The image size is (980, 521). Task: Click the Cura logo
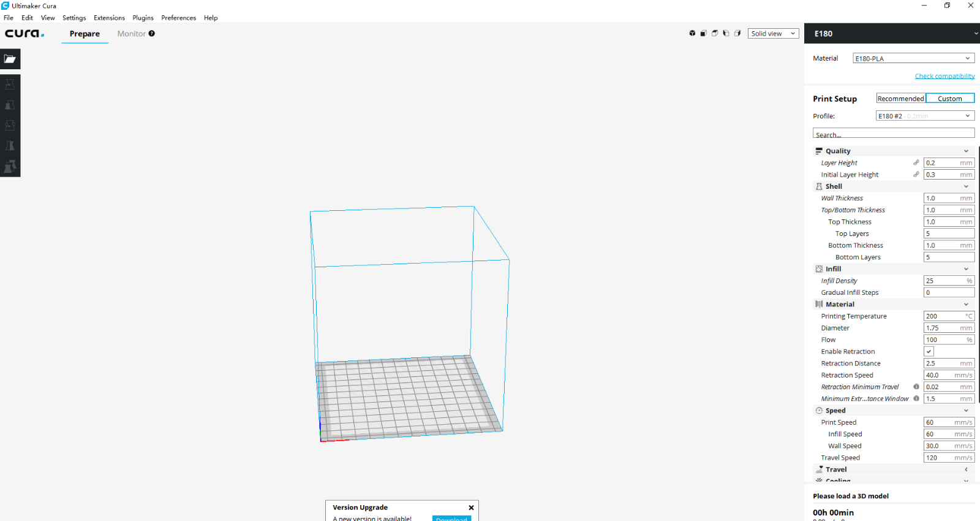coord(24,33)
